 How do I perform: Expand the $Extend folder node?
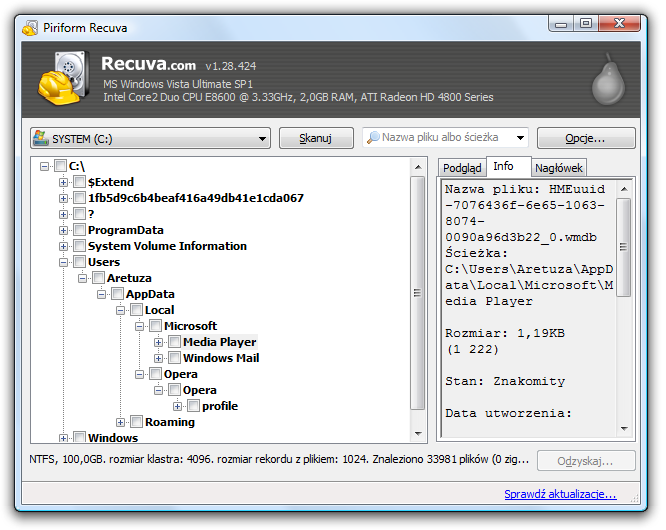(63, 182)
